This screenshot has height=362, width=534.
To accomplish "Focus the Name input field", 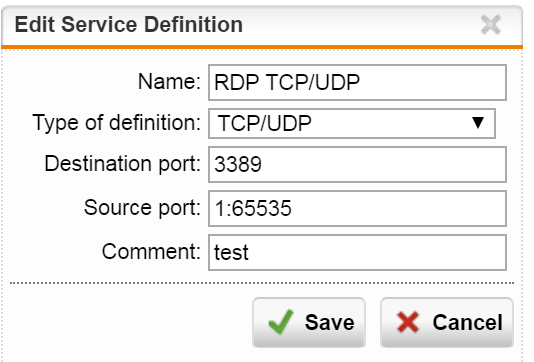I will pos(357,82).
